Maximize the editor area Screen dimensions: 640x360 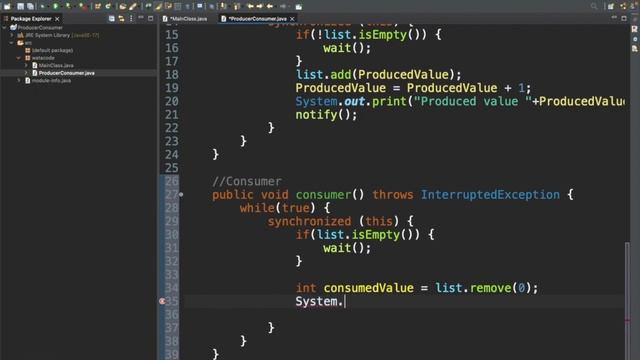point(624,18)
